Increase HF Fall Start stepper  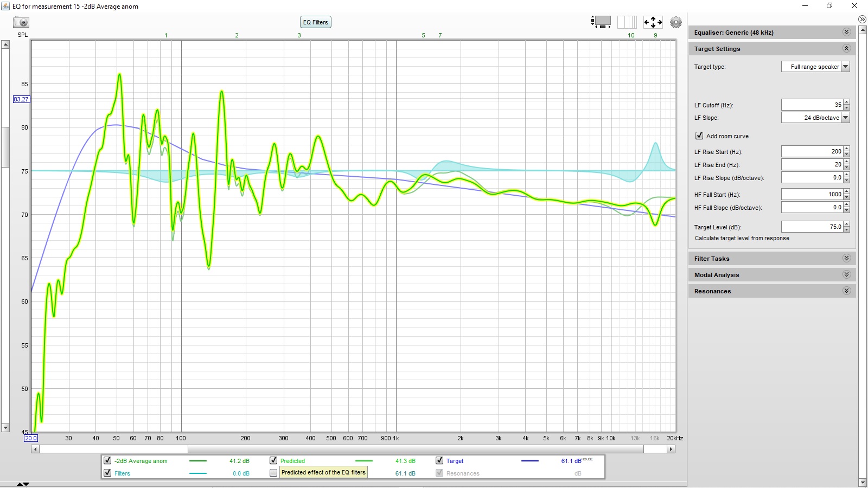point(847,192)
